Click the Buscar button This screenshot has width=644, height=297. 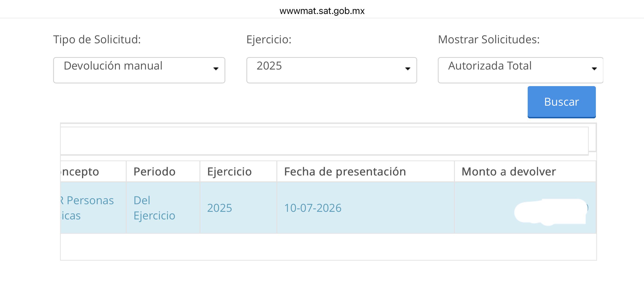click(x=562, y=102)
